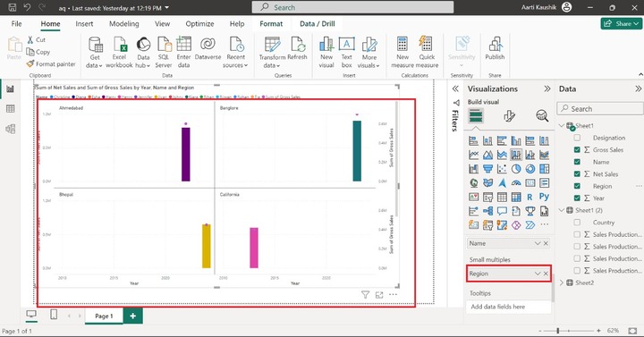The height and width of the screenshot is (337, 644).
Task: Uncheck the Net Sales field
Action: (577, 174)
